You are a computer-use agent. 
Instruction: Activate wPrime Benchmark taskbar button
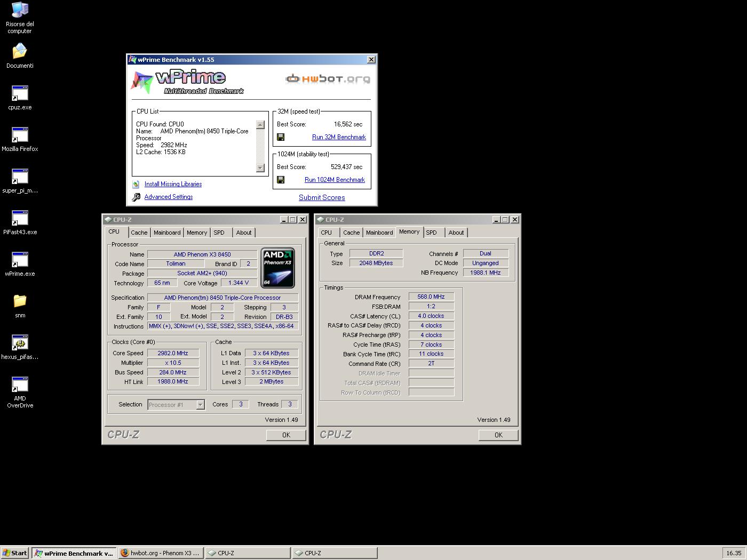73,553
